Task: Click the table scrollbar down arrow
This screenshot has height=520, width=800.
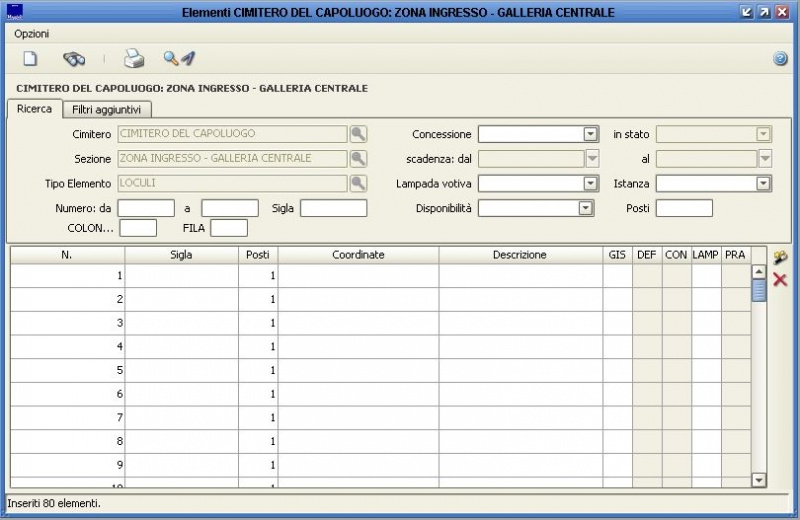Action: click(x=758, y=481)
